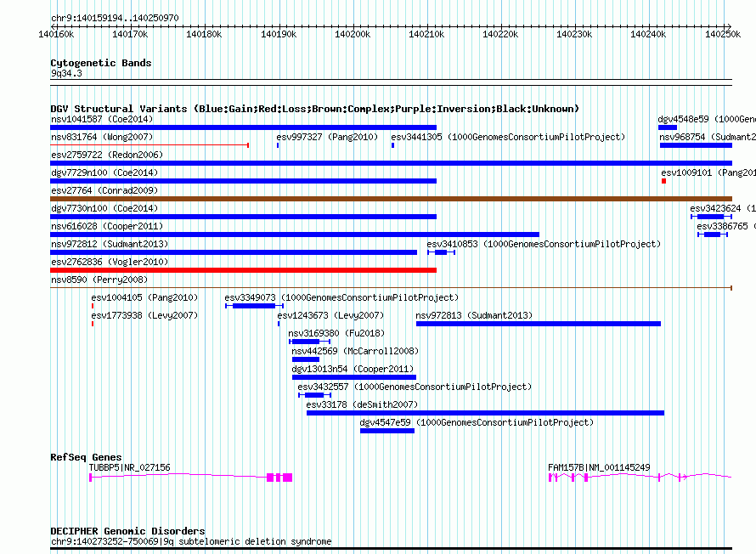Viewport: 756px width, 554px height.
Task: Click the 140240k ruler tick label
Action: pos(648,34)
